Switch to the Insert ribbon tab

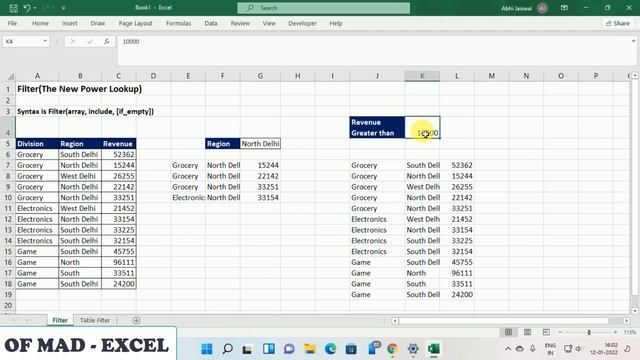click(x=69, y=23)
